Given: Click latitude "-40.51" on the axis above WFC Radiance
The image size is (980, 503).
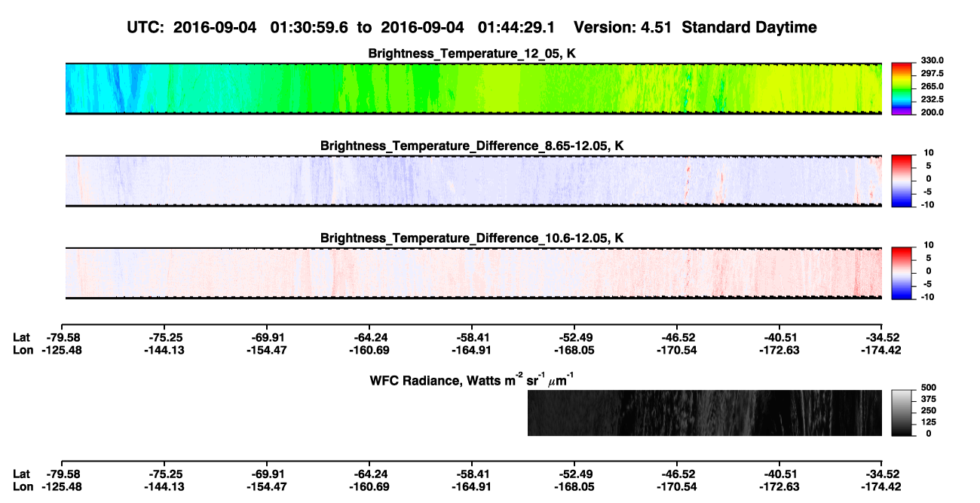Looking at the screenshot, I should pyautogui.click(x=779, y=337).
